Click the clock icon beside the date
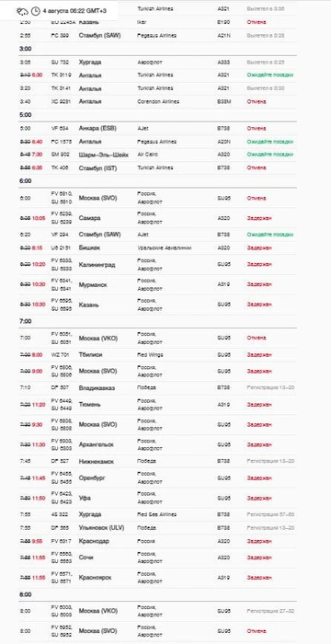Viewport: 331px width, 644px height. click(x=36, y=11)
